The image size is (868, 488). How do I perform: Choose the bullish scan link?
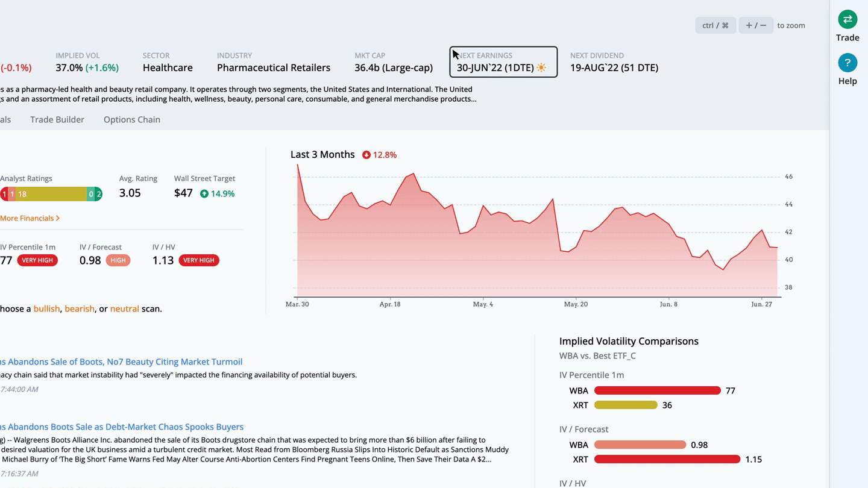[x=46, y=308]
